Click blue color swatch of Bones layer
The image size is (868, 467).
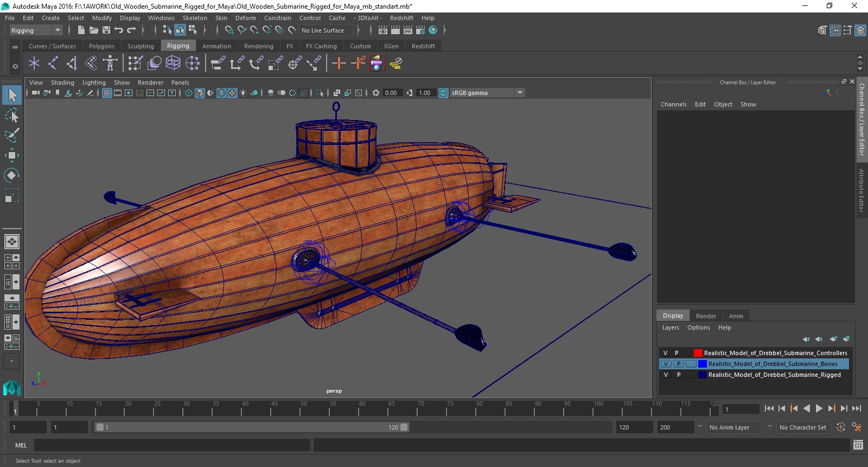703,364
